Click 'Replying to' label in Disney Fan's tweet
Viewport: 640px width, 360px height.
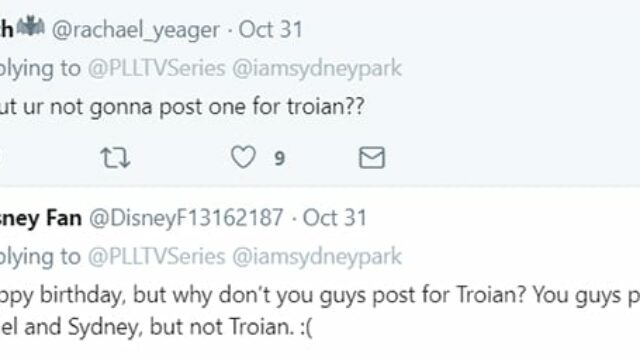(40, 257)
